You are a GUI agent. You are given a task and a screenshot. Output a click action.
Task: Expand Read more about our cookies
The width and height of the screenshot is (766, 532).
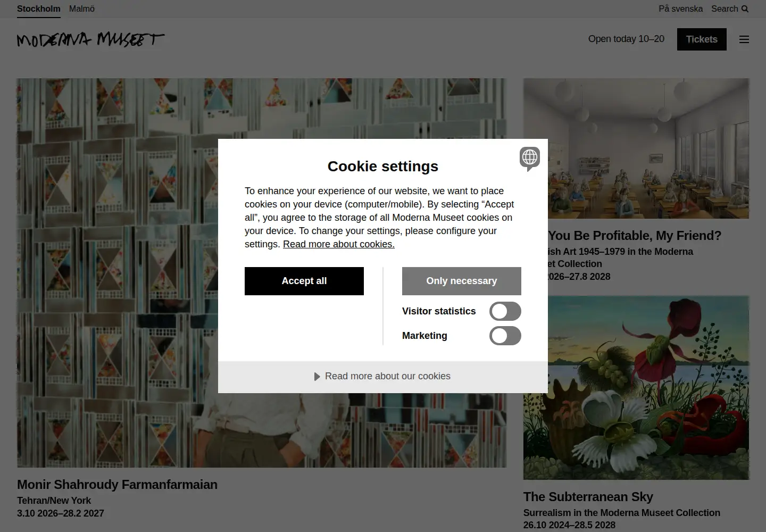[383, 377]
